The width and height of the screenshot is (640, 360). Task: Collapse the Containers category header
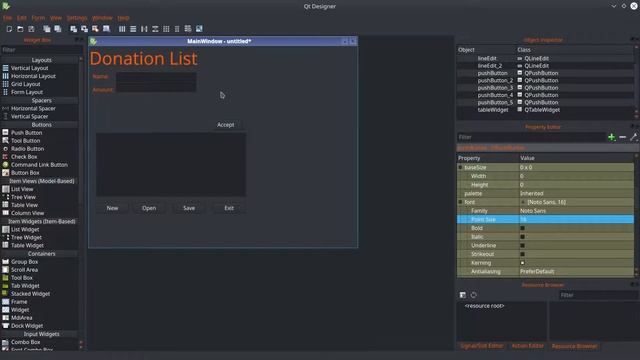point(41,253)
